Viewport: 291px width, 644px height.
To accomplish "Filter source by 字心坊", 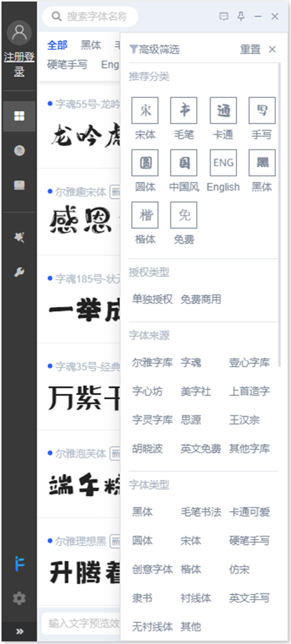I will coord(148,392).
